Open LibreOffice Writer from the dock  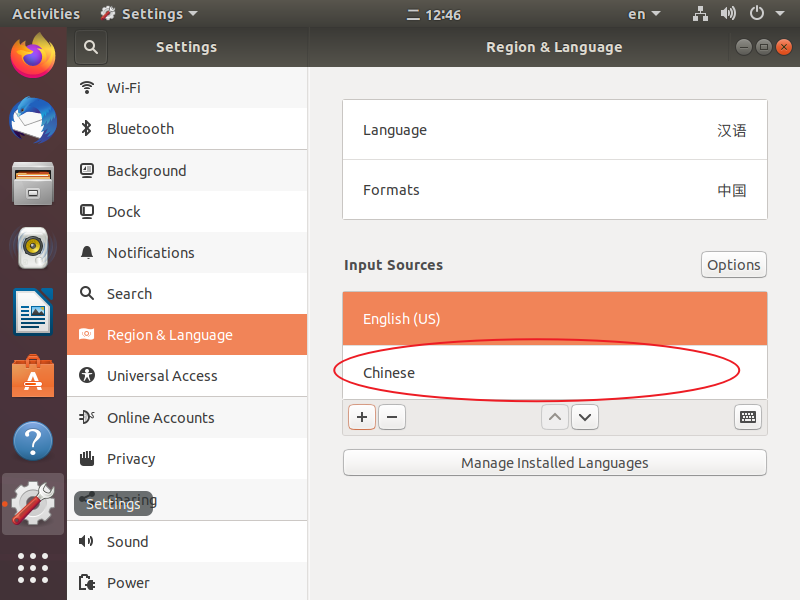(x=33, y=312)
